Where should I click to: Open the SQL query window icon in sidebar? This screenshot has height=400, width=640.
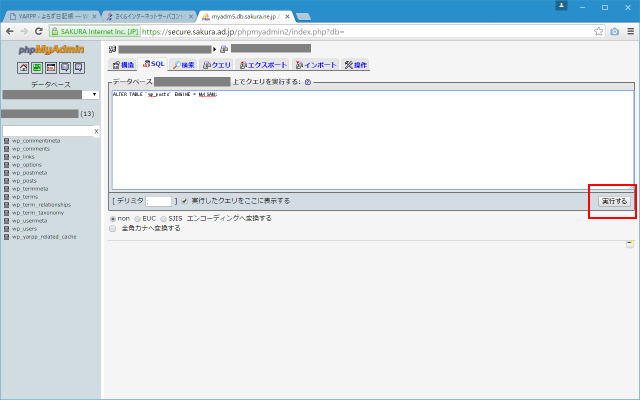click(x=36, y=67)
